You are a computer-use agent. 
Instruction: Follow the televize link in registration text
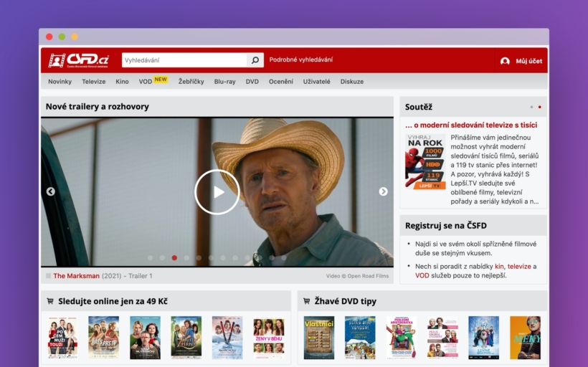519,267
